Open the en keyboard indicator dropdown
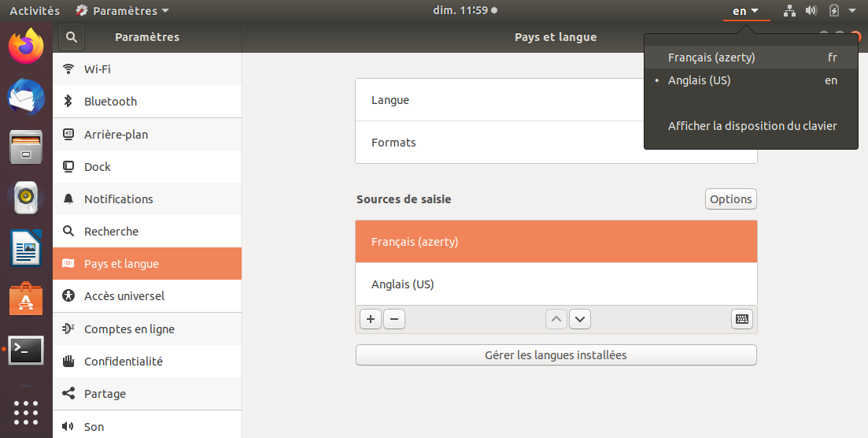The height and width of the screenshot is (438, 868). pyautogui.click(x=745, y=11)
